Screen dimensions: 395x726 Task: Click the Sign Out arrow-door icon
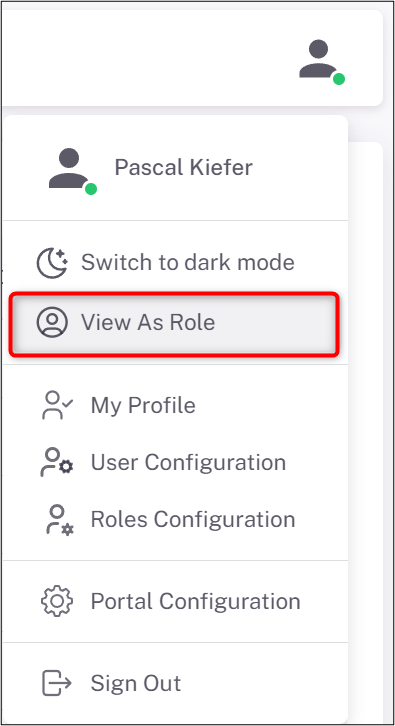[x=57, y=683]
